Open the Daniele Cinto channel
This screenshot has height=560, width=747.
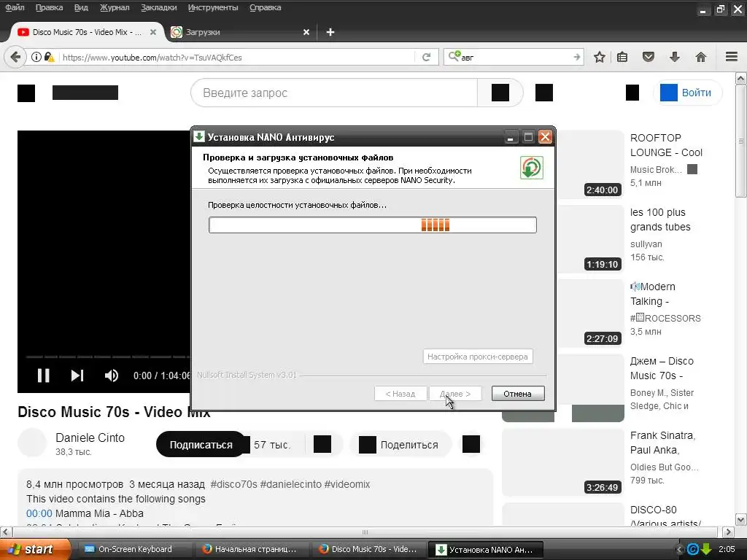[x=90, y=437]
